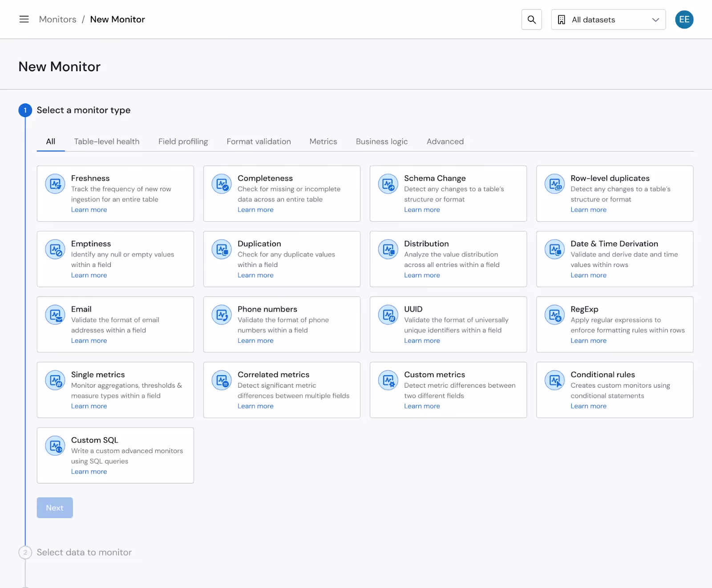Image resolution: width=712 pixels, height=588 pixels.
Task: Select the Duplication monitor icon
Action: point(222,249)
